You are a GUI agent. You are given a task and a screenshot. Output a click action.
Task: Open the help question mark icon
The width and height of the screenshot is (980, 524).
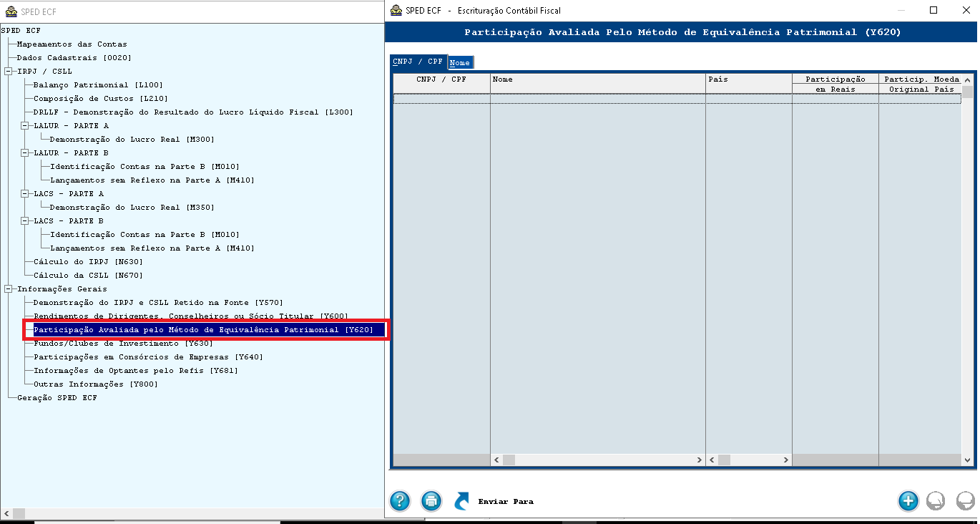click(x=400, y=501)
